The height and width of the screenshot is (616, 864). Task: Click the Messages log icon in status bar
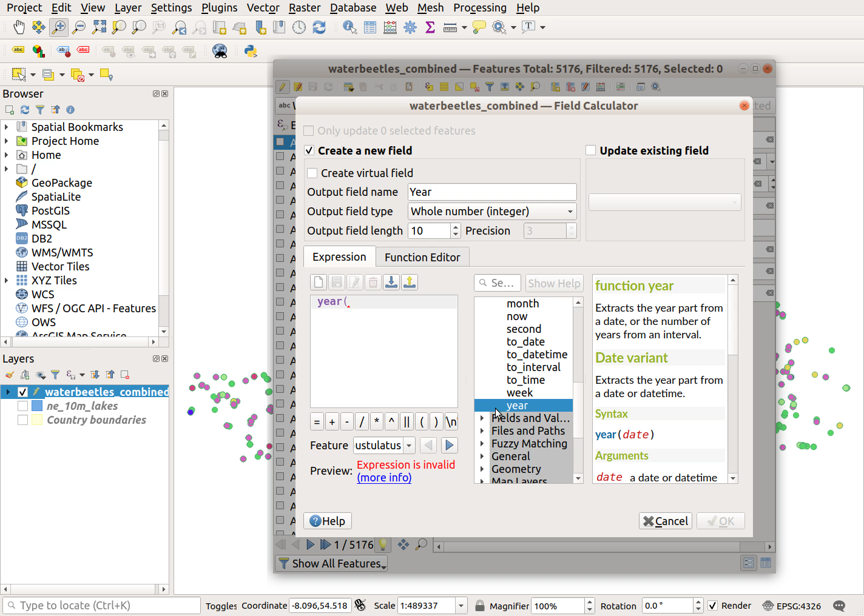(x=839, y=606)
